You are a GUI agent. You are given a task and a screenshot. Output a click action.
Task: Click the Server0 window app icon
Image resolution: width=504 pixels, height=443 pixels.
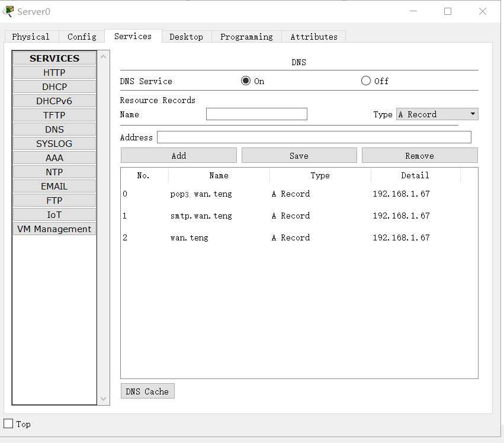9,12
